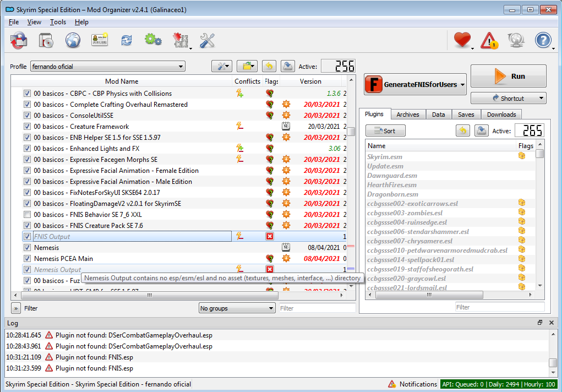Click notes calendar icon on Nemesis row
Screen dimensions: 562x392
click(x=286, y=247)
